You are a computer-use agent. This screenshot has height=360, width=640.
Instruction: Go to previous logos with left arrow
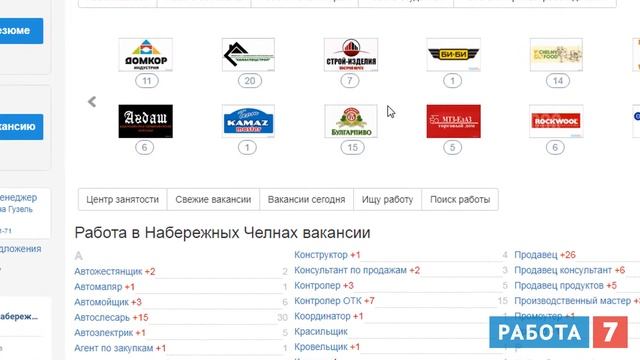coord(92,102)
